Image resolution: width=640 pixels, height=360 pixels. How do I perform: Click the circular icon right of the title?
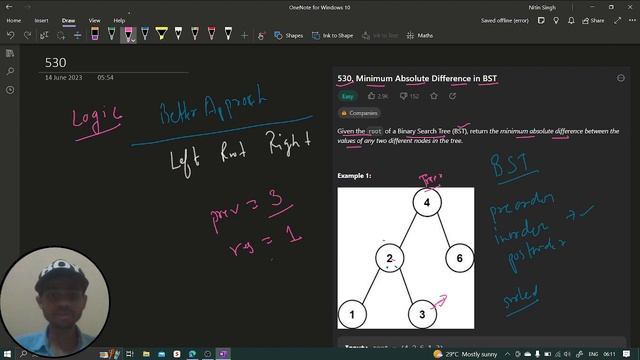click(621, 78)
